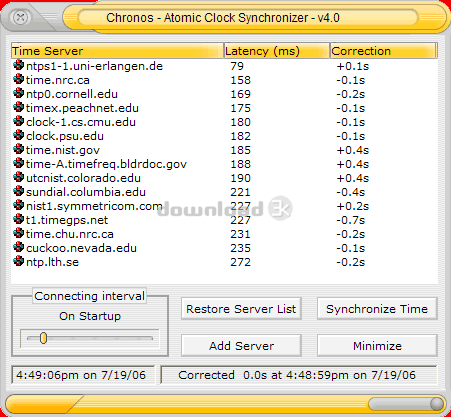This screenshot has width=451, height=417.
Task: Click the Connecting interval slider handle
Action: (x=43, y=338)
